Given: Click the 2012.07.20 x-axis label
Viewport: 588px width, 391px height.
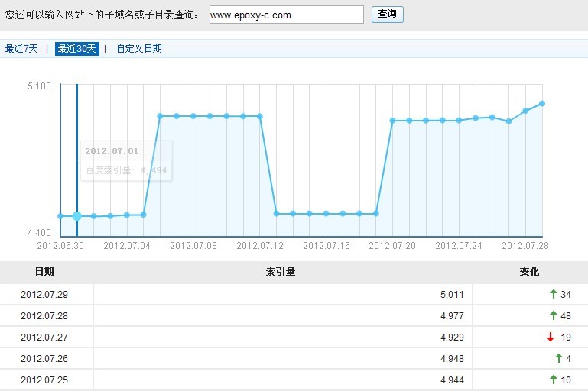Looking at the screenshot, I should pos(392,246).
